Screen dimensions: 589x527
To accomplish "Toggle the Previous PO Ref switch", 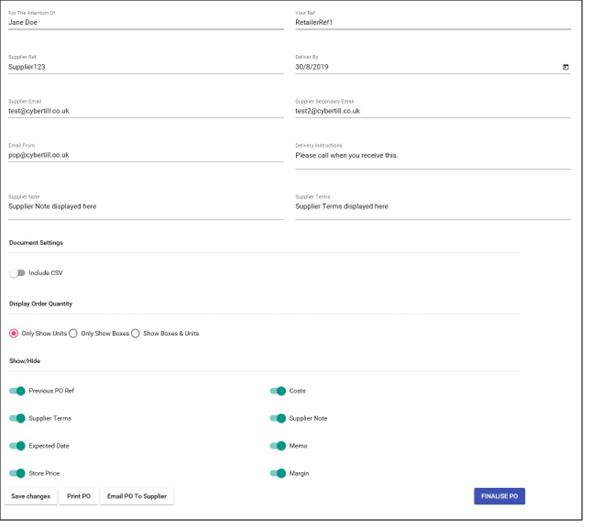I will click(17, 391).
